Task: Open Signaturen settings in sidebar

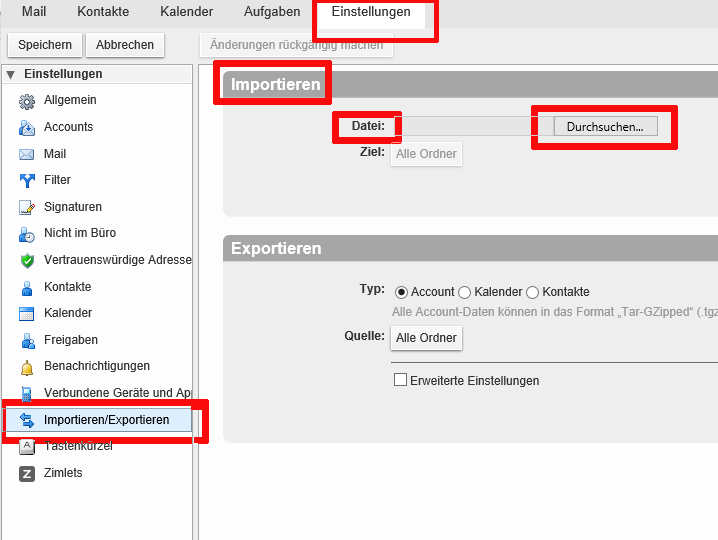Action: coord(73,207)
